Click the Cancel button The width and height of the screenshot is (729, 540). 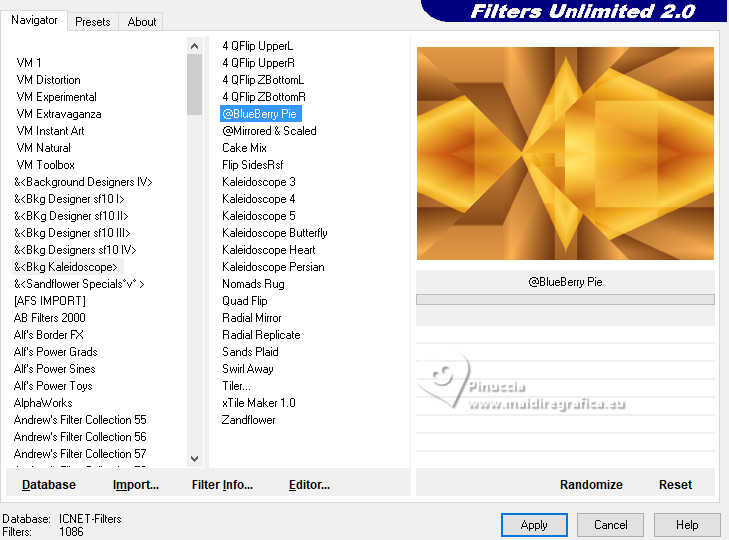[610, 525]
